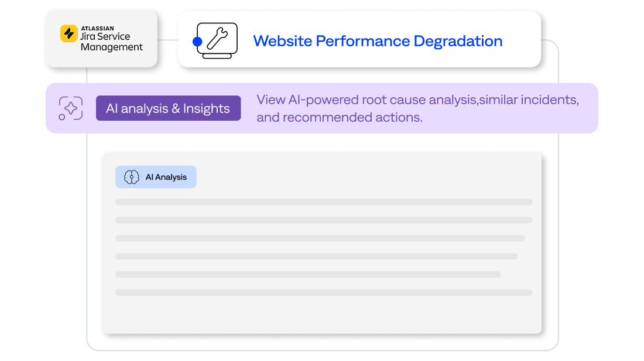Click first placeholder line under AI Analysis
This screenshot has width=644, height=361.
pyautogui.click(x=324, y=202)
